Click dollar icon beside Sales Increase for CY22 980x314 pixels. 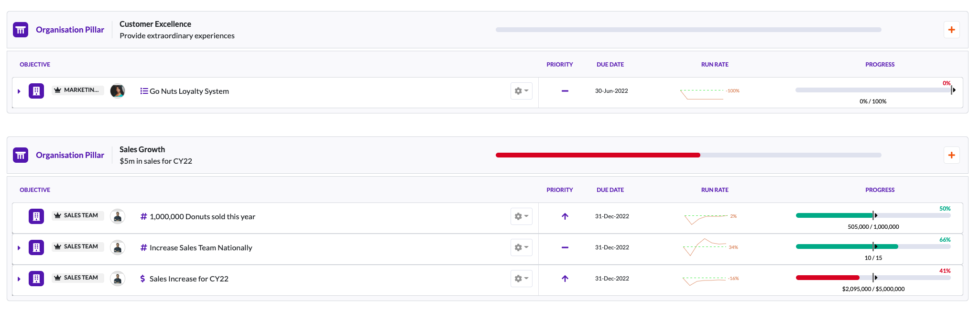pyautogui.click(x=142, y=279)
